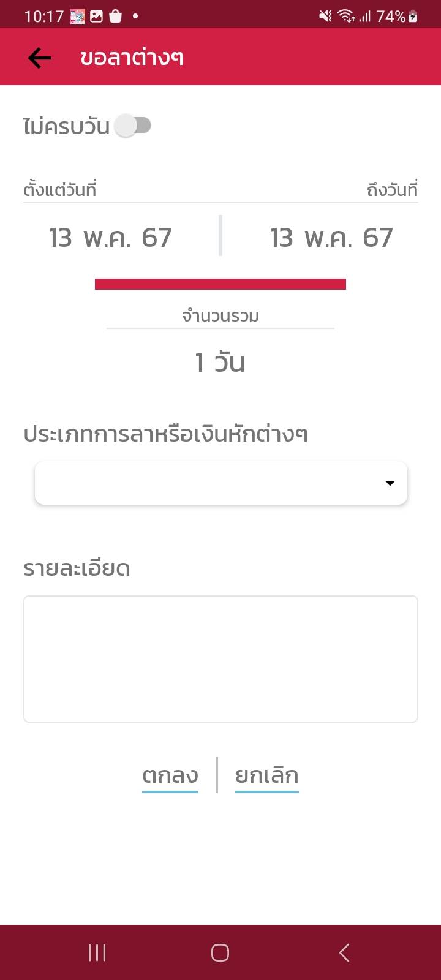Tap the mute vibrate status icon
441x980 pixels.
325,17
